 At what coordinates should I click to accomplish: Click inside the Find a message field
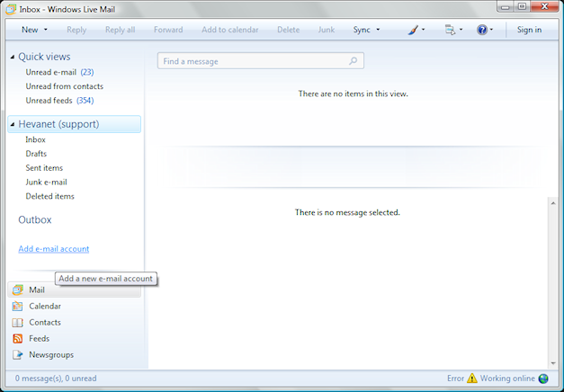252,61
